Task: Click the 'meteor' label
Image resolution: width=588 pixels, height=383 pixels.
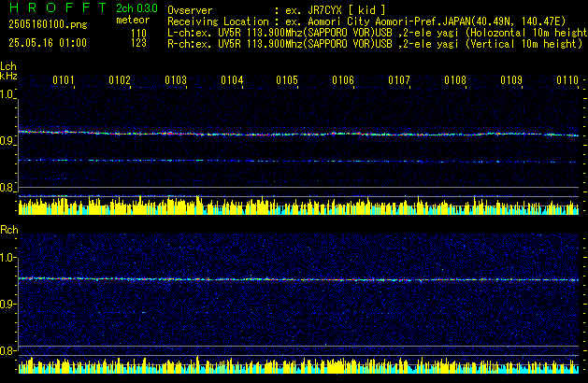Action: [133, 20]
